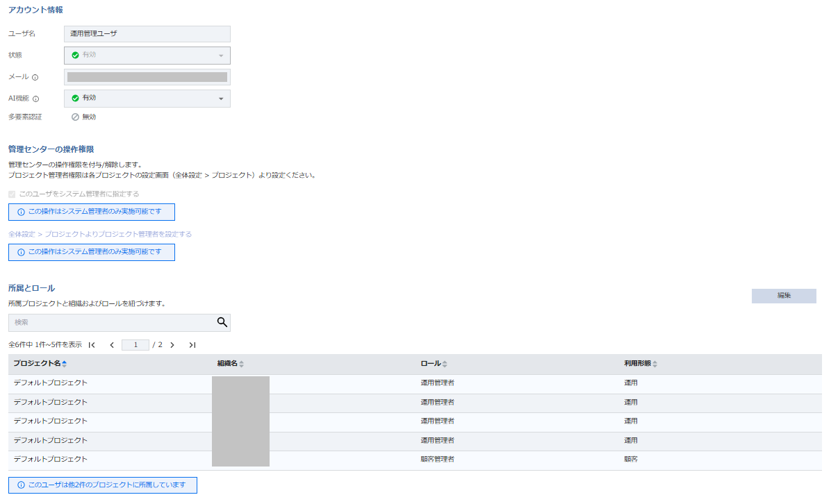Image resolution: width=831 pixels, height=504 pixels.
Task: Sort table by プロジェクト名 column
Action: tap(64, 364)
